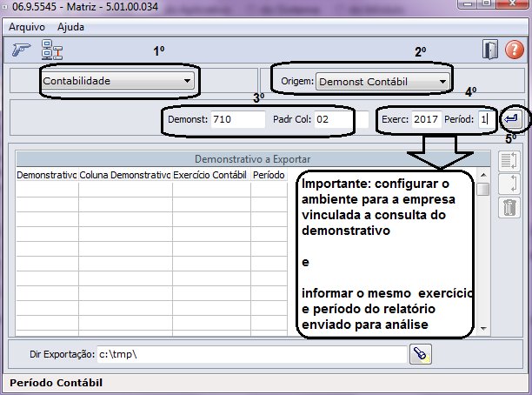Click the network structure toolbar icon
The image size is (532, 395).
pyautogui.click(x=52, y=50)
